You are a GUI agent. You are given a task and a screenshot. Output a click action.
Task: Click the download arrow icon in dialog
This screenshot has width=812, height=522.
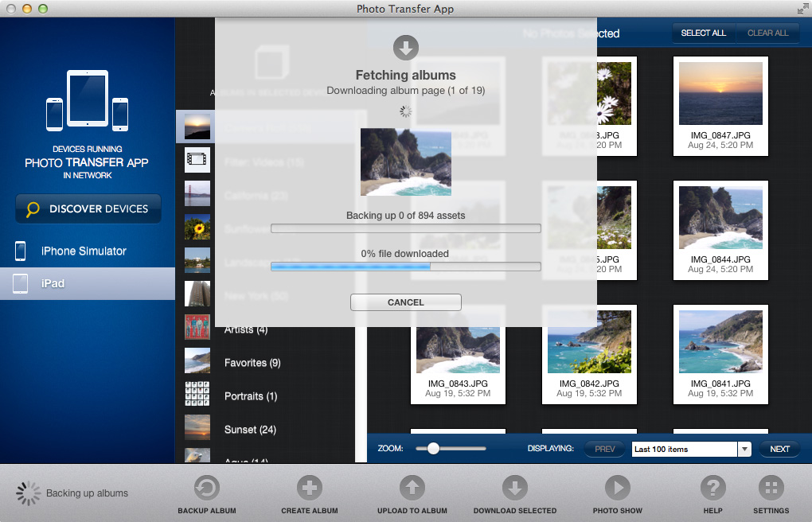point(405,49)
